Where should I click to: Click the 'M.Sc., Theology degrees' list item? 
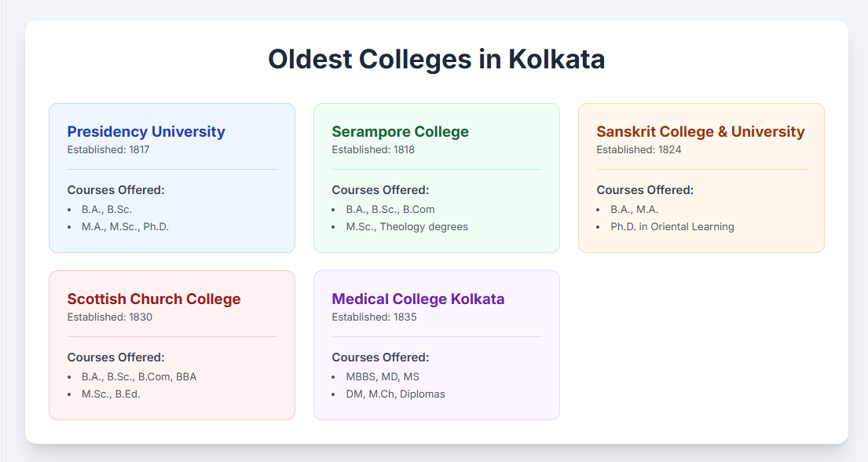pyautogui.click(x=406, y=226)
